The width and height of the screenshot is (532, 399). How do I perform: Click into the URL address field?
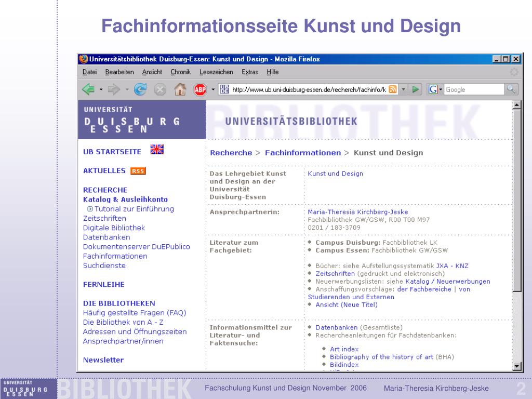(x=309, y=89)
